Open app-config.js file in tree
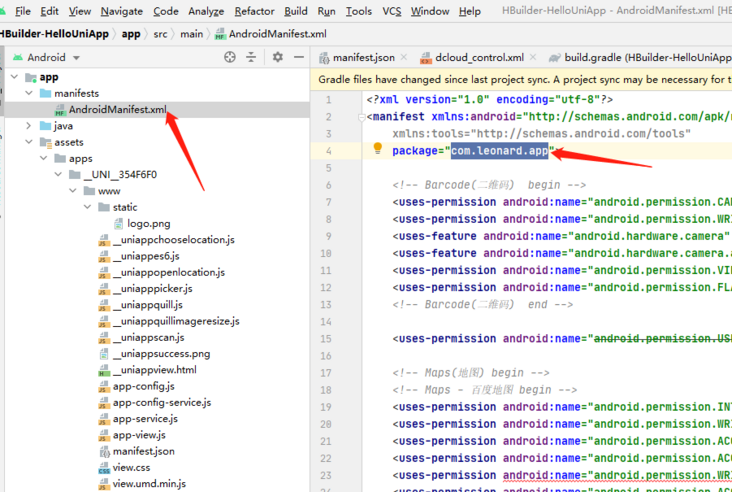The height and width of the screenshot is (492, 732). tap(143, 387)
